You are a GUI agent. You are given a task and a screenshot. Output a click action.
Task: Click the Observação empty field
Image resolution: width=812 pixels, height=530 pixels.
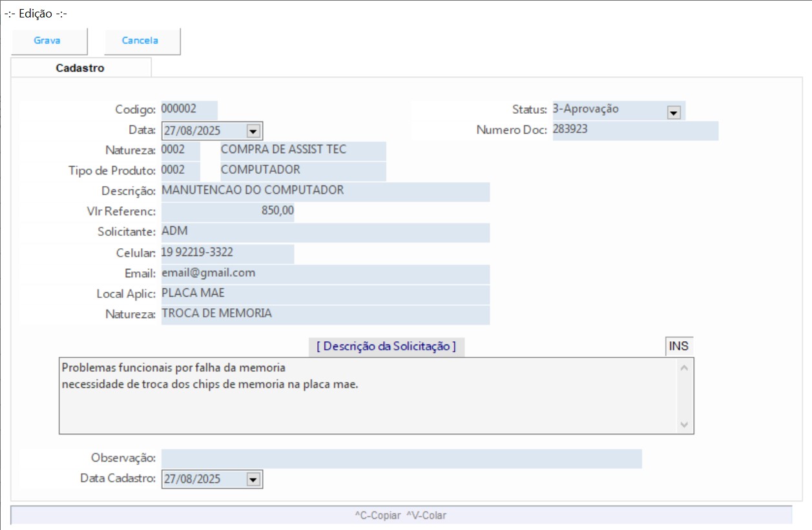(x=401, y=458)
